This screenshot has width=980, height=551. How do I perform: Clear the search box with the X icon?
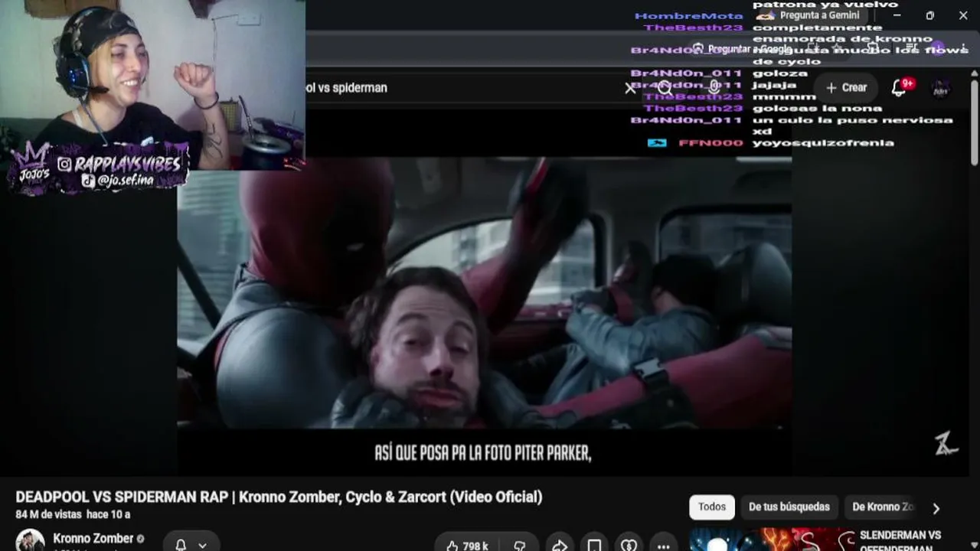630,88
